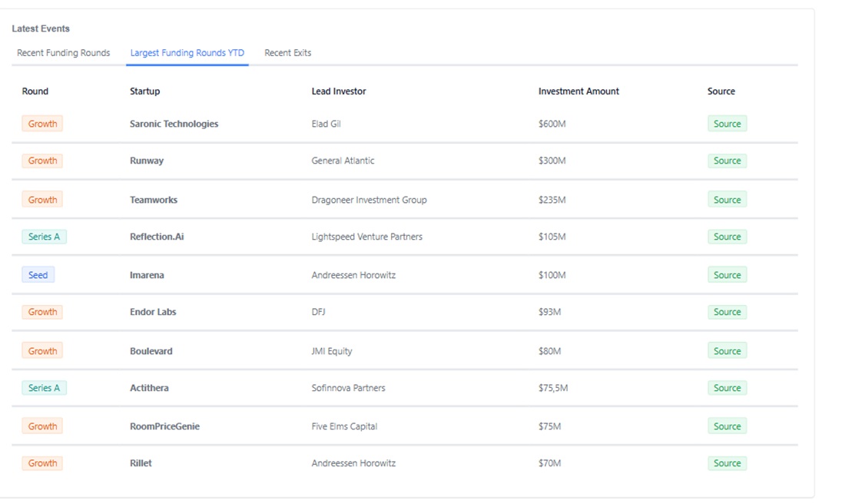This screenshot has width=845, height=504.
Task: Click the Boulevard startup name
Action: pyautogui.click(x=151, y=351)
